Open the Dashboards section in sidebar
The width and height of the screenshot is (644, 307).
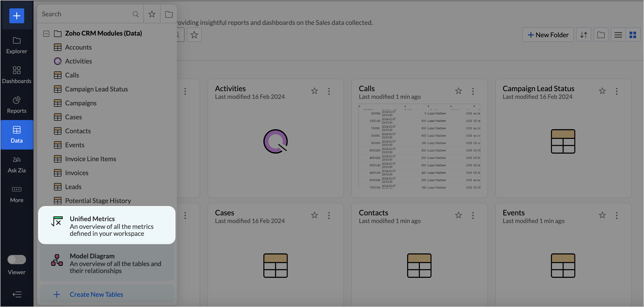point(17,75)
